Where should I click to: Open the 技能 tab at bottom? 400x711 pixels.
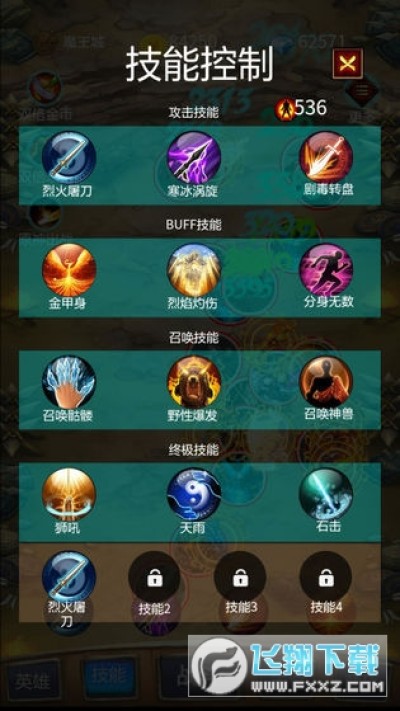click(108, 677)
